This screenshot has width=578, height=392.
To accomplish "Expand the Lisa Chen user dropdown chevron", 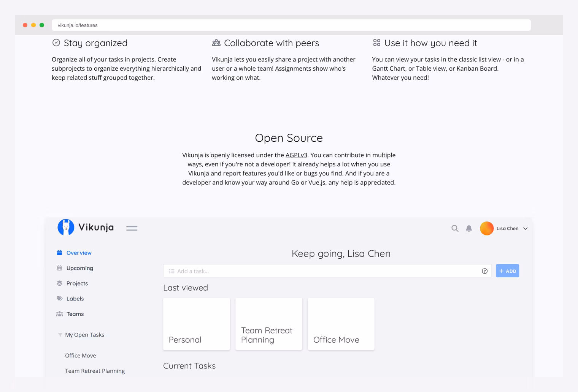I will click(526, 229).
